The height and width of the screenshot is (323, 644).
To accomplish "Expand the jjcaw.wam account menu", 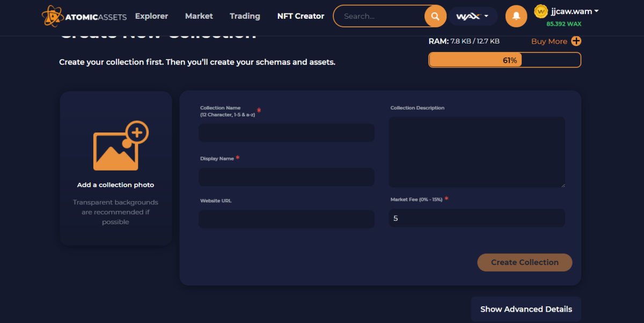I will point(574,11).
